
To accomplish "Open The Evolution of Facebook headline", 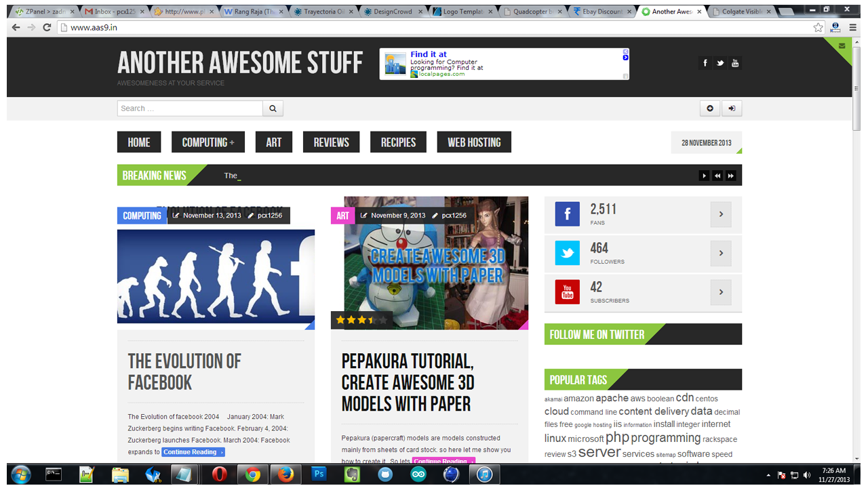I will coord(184,371).
